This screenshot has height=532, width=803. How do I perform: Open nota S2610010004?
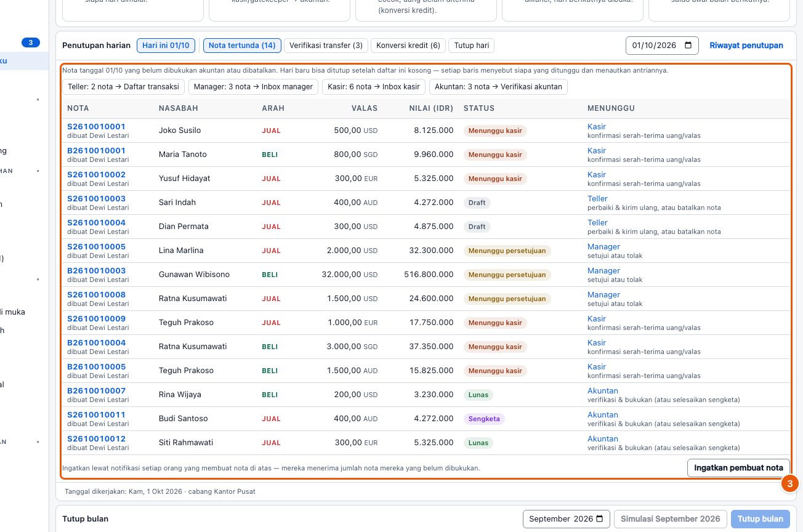pyautogui.click(x=96, y=223)
